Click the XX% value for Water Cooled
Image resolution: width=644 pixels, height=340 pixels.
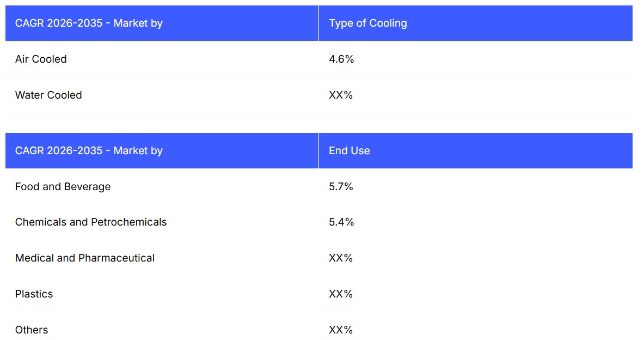pos(341,95)
